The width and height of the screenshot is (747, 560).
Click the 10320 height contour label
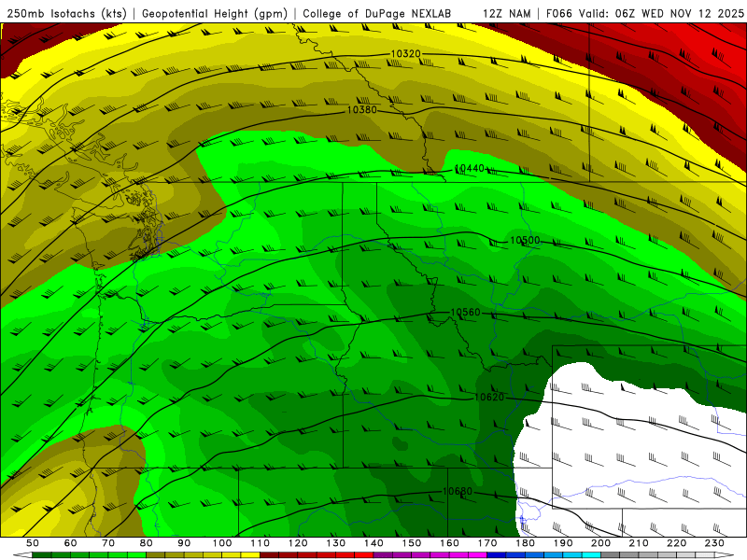tap(406, 54)
